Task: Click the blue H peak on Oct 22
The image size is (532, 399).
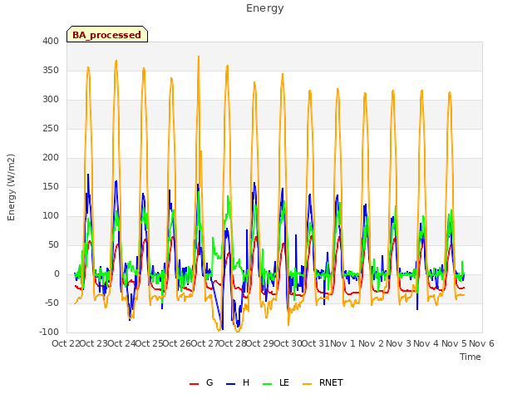Action: [88, 175]
